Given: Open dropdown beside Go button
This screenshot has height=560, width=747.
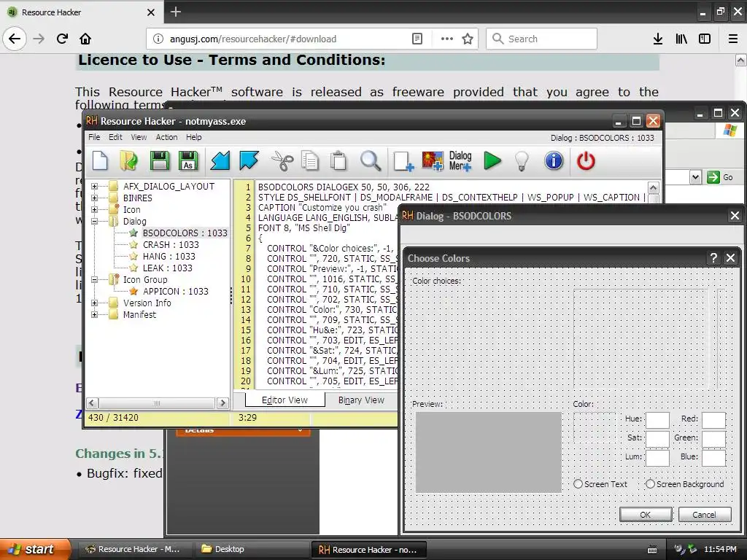Looking at the screenshot, I should (695, 177).
